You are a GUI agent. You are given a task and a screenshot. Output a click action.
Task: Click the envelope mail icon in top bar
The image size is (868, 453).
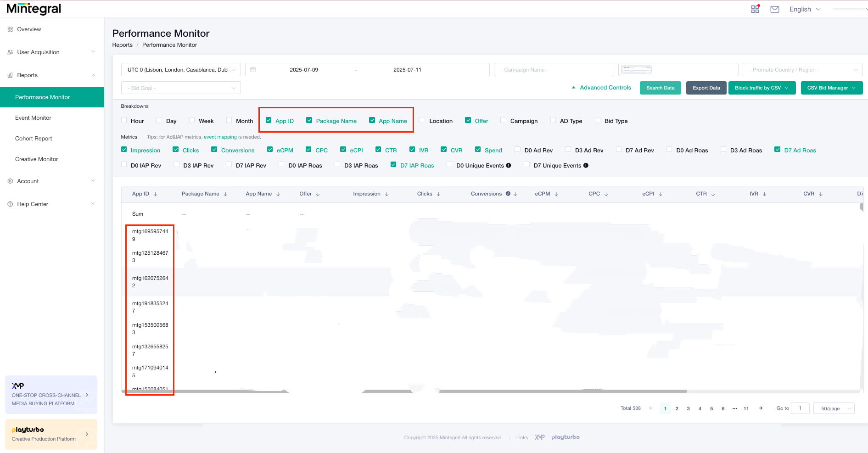tap(774, 9)
